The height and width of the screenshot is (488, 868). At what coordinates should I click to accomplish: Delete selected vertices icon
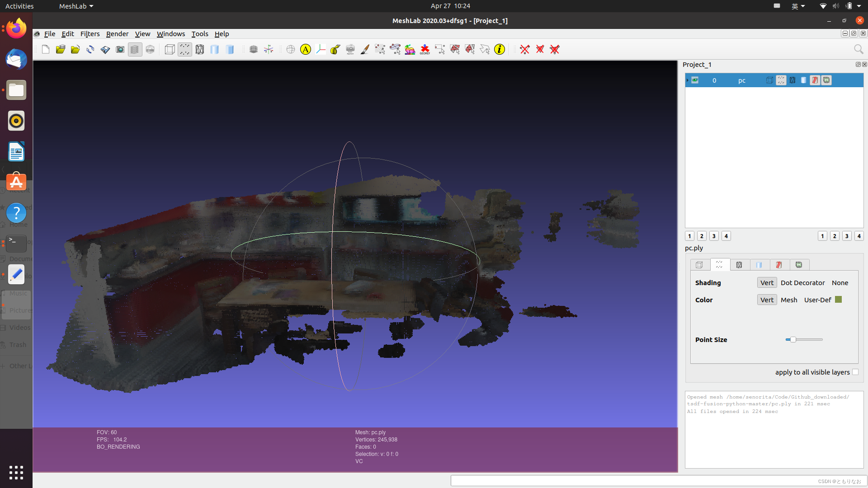click(525, 49)
